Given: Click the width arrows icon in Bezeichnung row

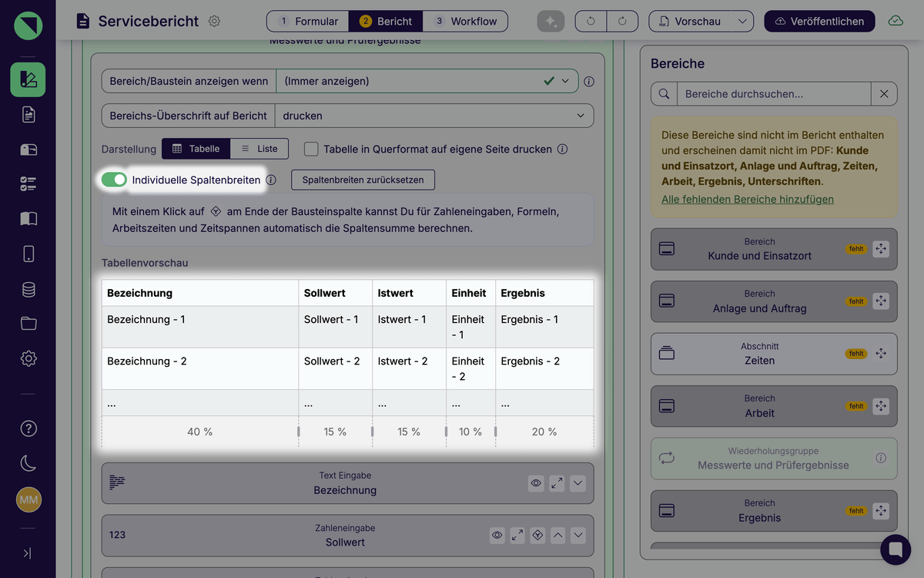Looking at the screenshot, I should pyautogui.click(x=557, y=483).
